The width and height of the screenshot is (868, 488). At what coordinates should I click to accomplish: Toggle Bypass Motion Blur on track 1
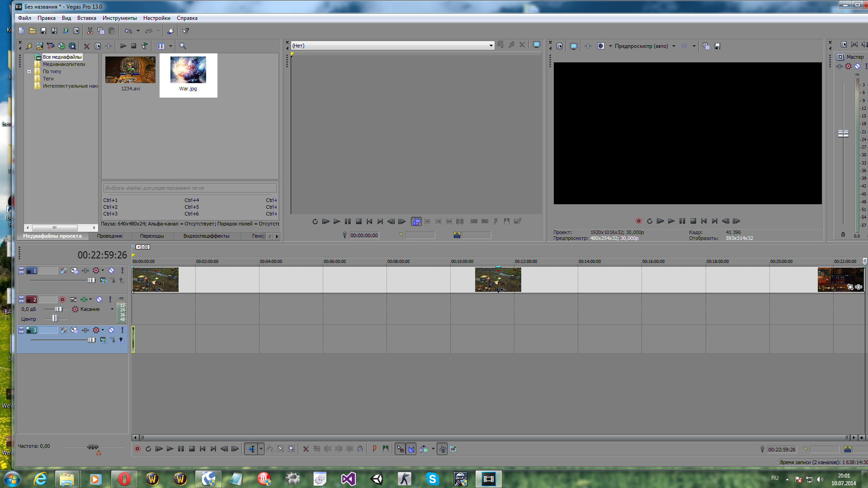click(64, 270)
